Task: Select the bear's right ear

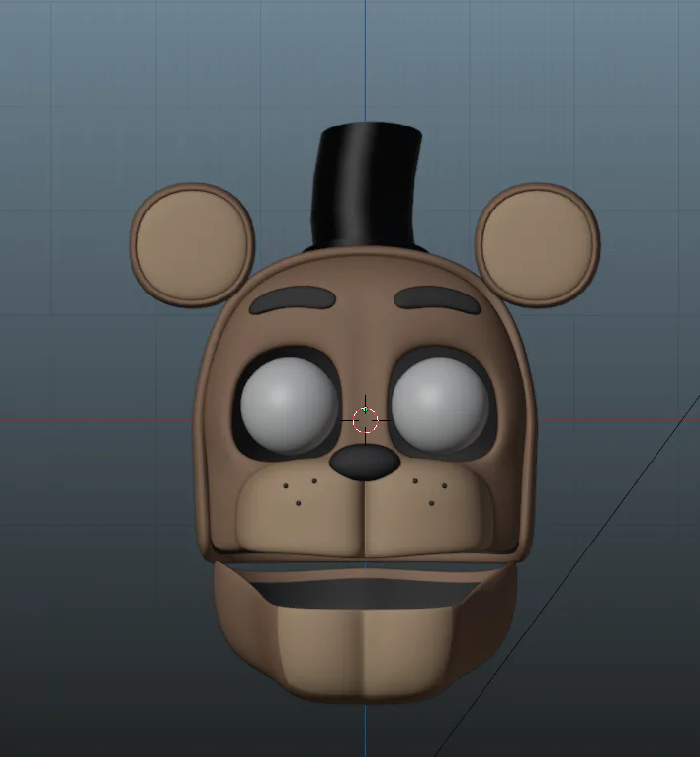Action: 538,245
